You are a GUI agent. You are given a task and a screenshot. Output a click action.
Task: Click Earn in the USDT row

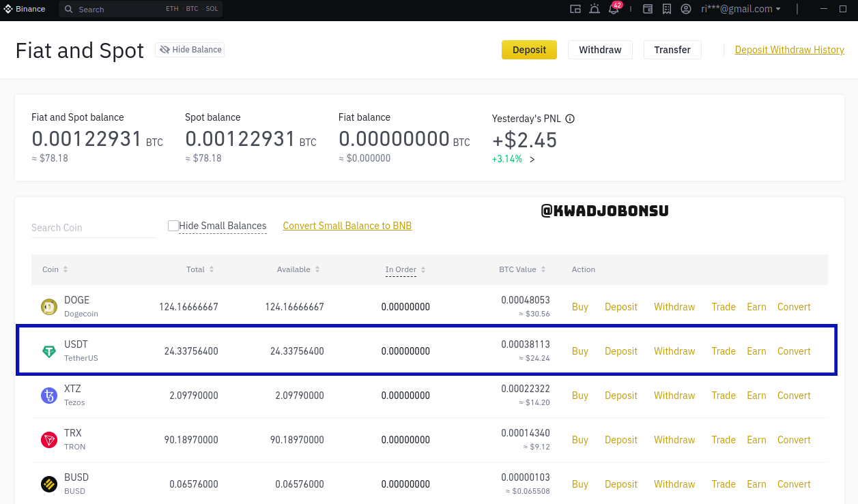click(756, 351)
